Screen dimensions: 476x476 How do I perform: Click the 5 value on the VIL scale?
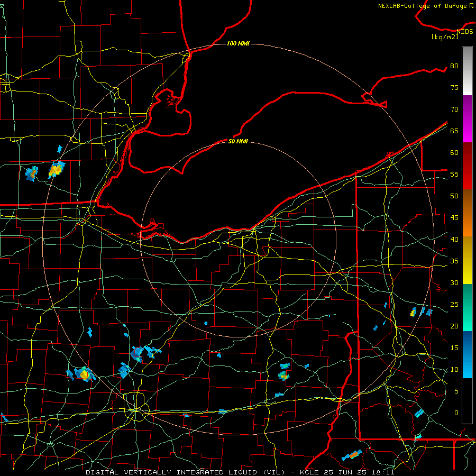456,391
